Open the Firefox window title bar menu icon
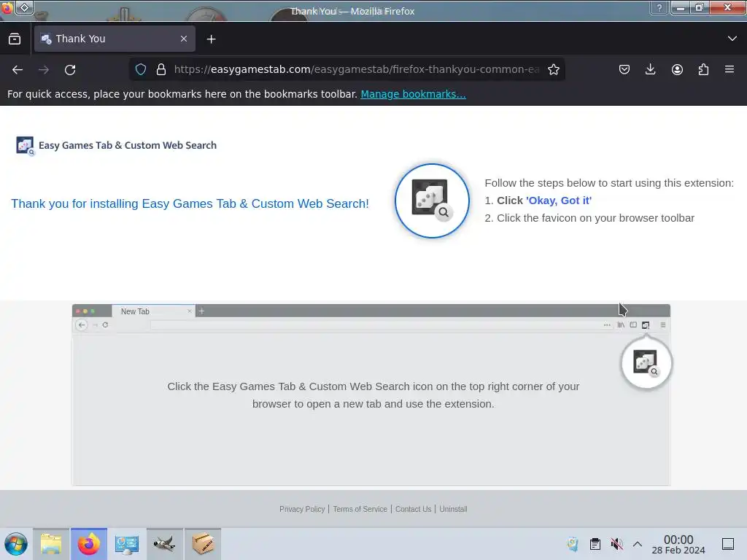This screenshot has width=747, height=560. 7,7
